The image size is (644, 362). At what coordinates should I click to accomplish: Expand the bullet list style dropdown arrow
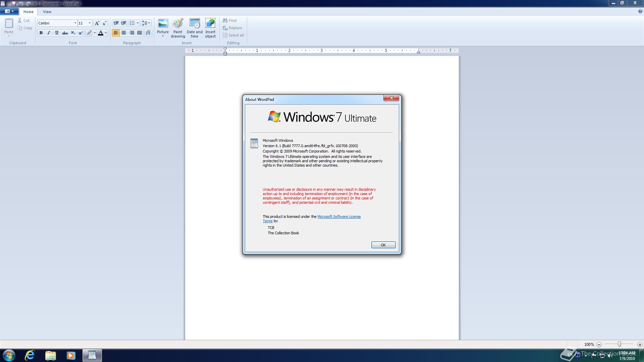138,23
